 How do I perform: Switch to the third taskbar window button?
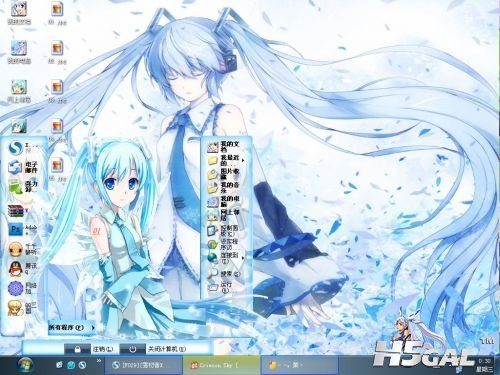(299, 365)
